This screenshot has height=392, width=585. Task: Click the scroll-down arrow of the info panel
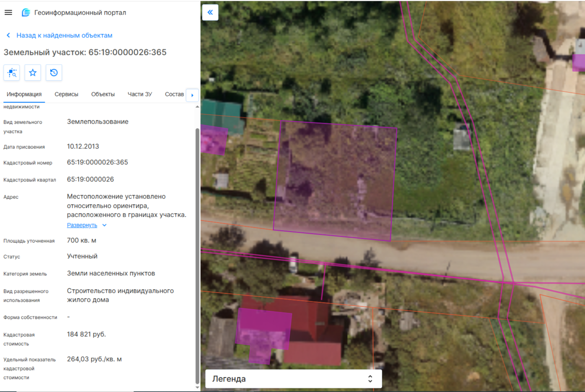tap(197, 388)
